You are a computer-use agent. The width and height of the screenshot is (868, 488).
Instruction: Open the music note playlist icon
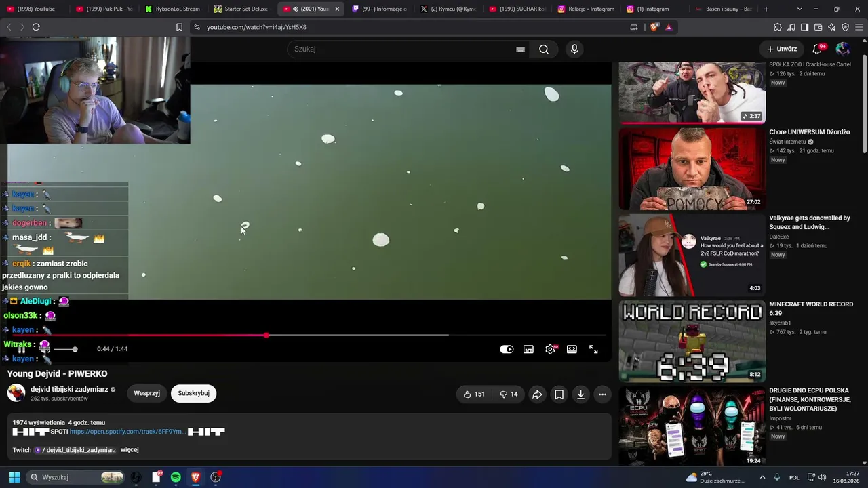(791, 27)
